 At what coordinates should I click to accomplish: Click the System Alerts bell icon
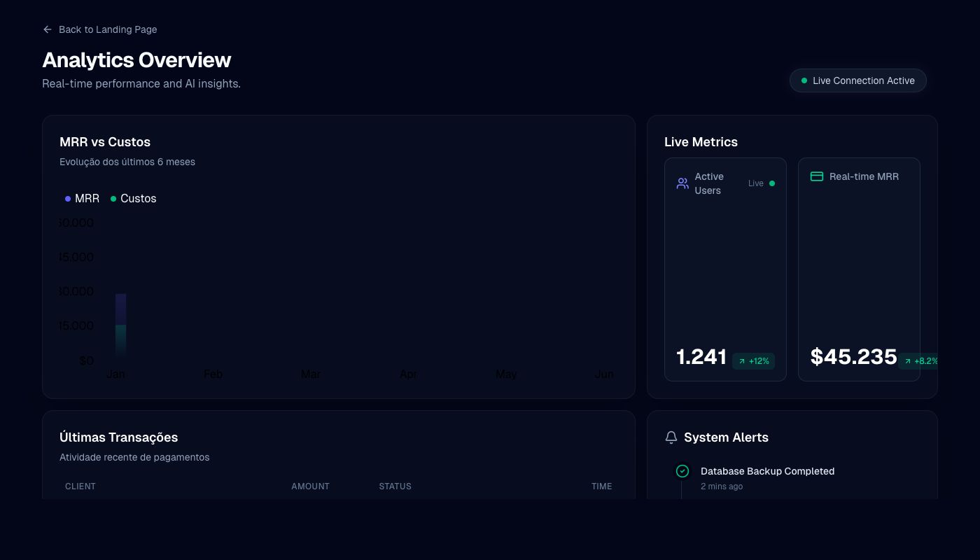(x=671, y=437)
